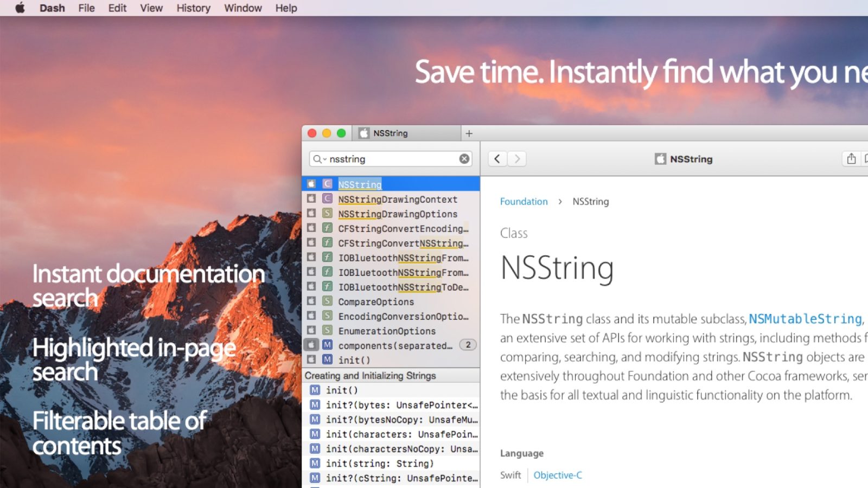The image size is (868, 488).
Task: Expand the components(separated… result count badge
Action: 468,345
